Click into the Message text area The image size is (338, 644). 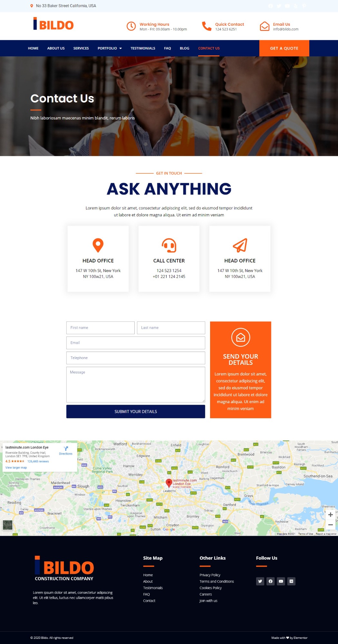[x=136, y=385]
